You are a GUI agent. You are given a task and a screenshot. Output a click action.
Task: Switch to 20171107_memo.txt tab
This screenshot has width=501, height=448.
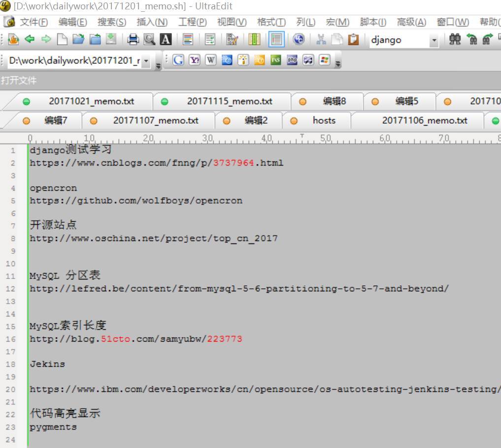[148, 121]
